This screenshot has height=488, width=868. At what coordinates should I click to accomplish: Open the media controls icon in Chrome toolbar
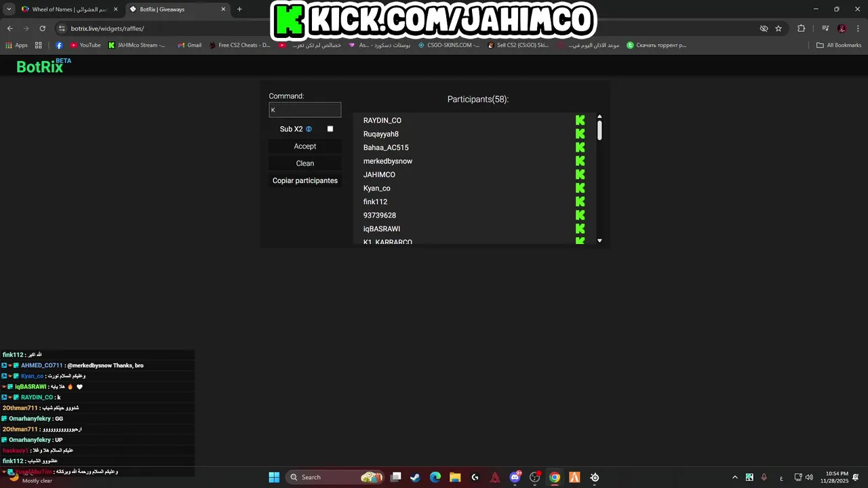click(x=825, y=28)
